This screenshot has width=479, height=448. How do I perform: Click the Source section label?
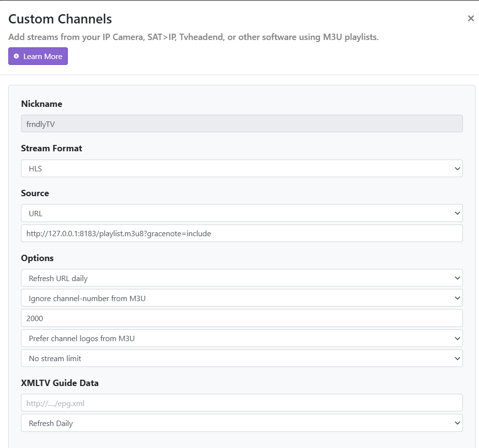coord(35,193)
